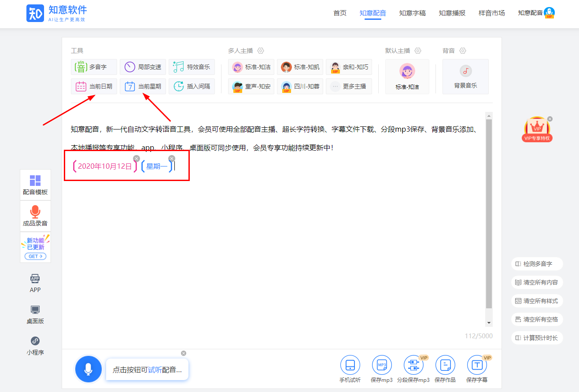The height and width of the screenshot is (392, 579).
Task: Go to 知意字稿 tab
Action: click(412, 13)
